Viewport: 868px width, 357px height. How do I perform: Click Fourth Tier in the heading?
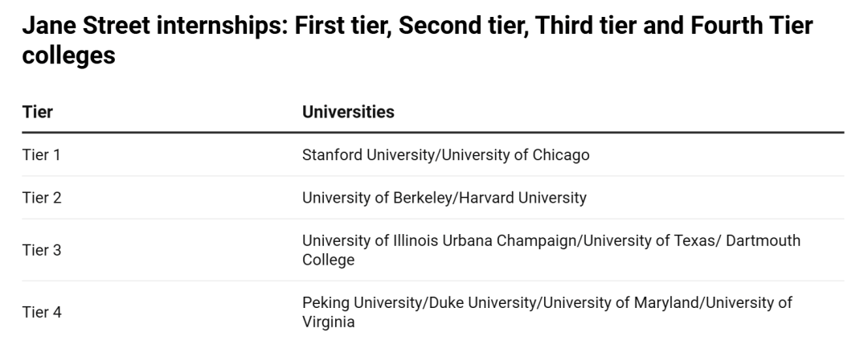tap(751, 26)
